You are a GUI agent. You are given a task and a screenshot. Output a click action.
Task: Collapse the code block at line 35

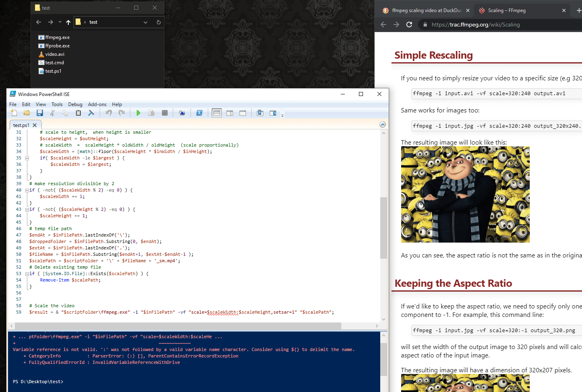27,158
